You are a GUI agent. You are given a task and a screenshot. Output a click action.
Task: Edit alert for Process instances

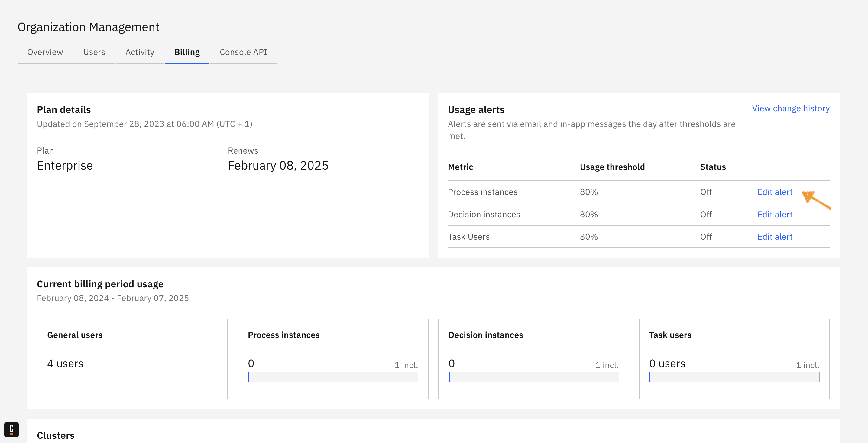(775, 192)
